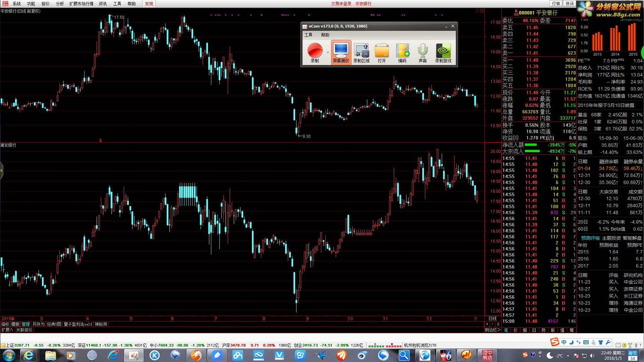Select oCam Screen Capture (屏幕捕获) icon
Image resolution: width=644 pixels, height=362 pixels.
tap(341, 53)
